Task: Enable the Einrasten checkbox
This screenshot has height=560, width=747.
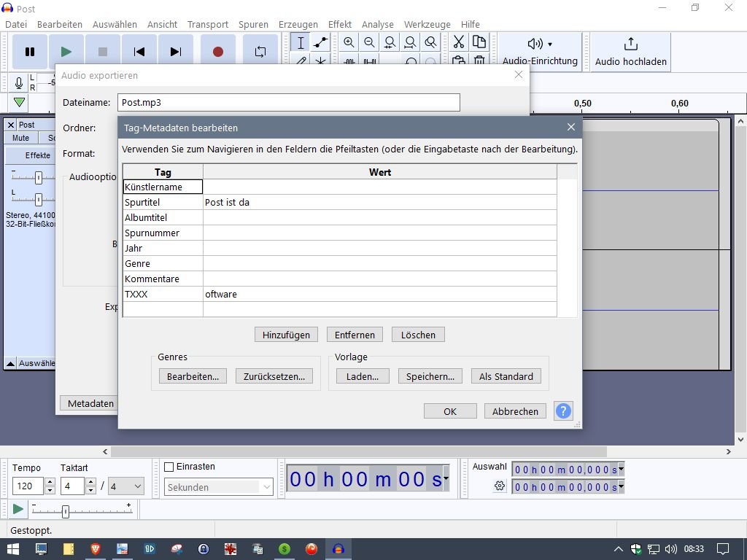Action: click(169, 467)
